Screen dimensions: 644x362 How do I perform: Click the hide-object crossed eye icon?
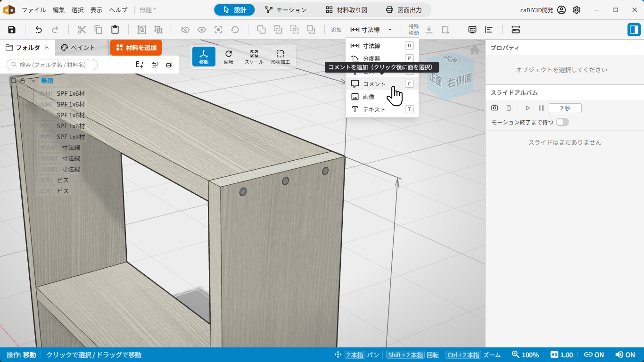coord(185,30)
